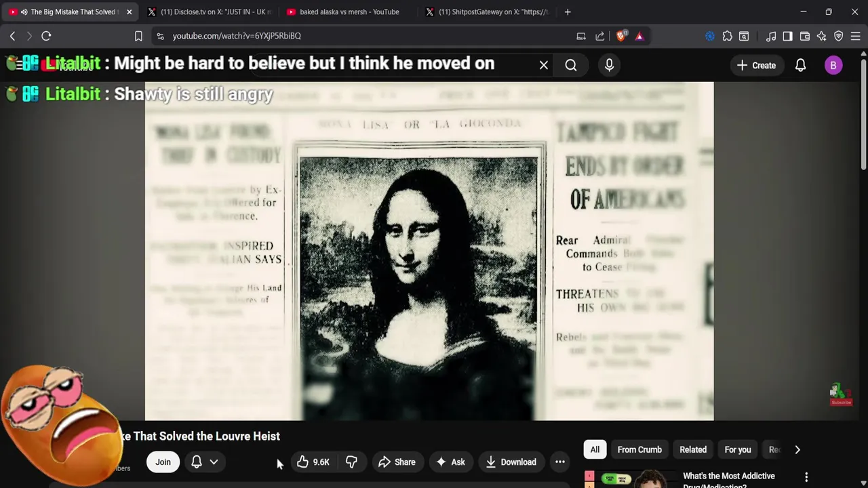Open Most Addictive Drug video thumbnail
The height and width of the screenshot is (488, 868).
[x=631, y=479]
